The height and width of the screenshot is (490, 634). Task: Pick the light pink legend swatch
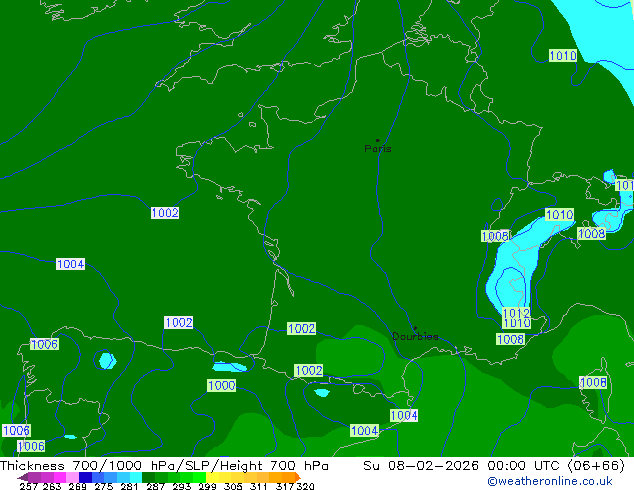pyautogui.click(x=73, y=477)
